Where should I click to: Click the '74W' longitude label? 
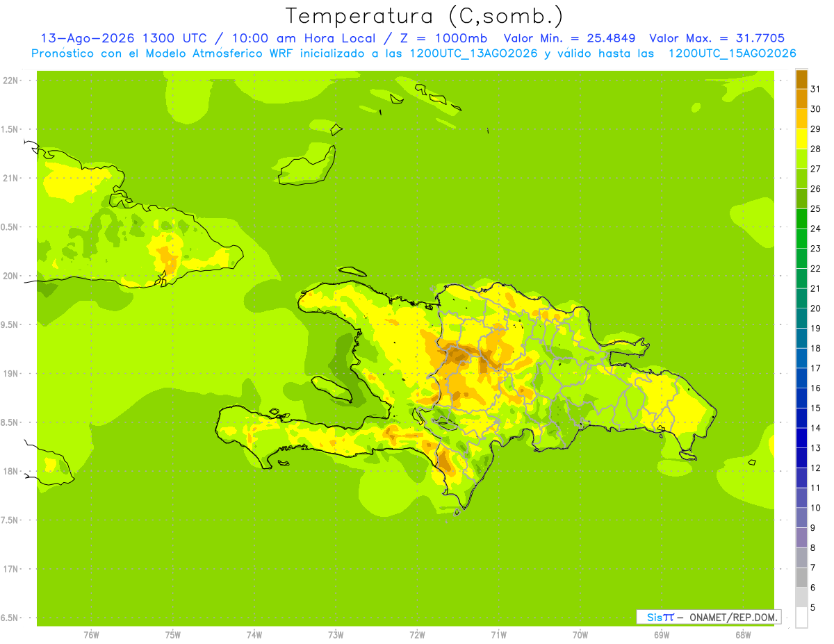254,634
